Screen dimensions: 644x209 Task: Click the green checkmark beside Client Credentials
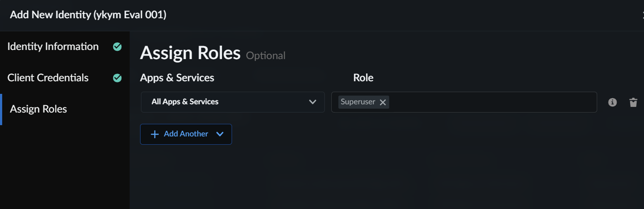(117, 78)
